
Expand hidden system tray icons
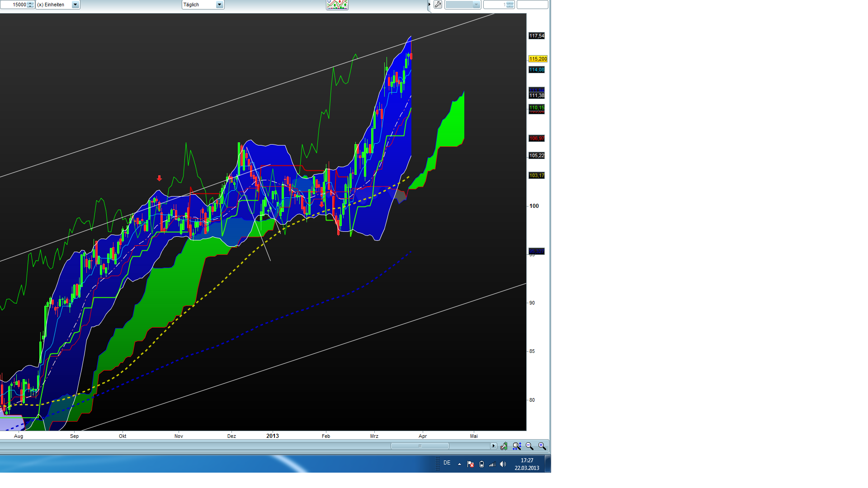459,464
